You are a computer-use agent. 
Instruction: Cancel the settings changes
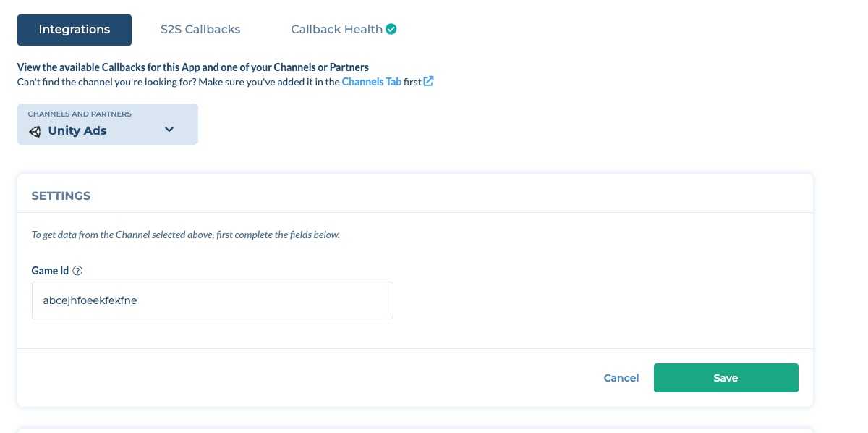click(x=621, y=378)
